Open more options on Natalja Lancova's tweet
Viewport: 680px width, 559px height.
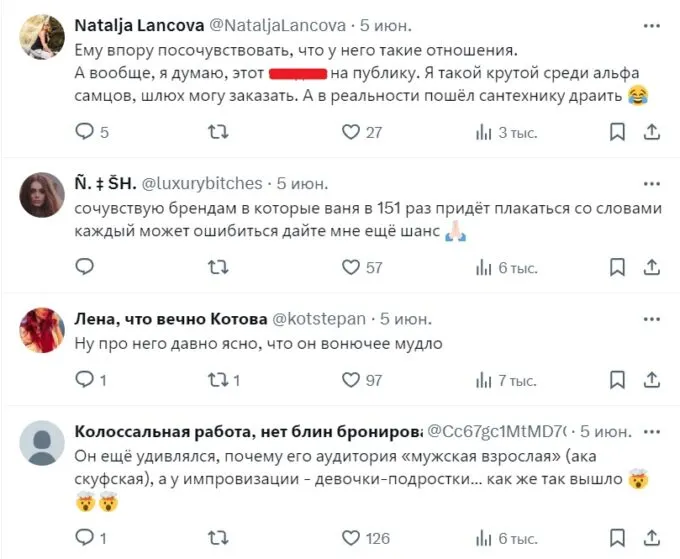tap(653, 23)
